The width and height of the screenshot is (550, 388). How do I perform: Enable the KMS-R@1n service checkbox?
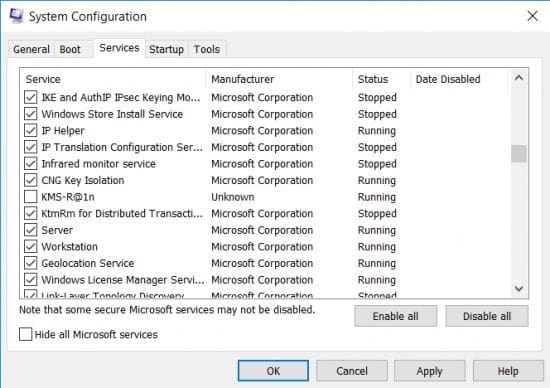[31, 197]
